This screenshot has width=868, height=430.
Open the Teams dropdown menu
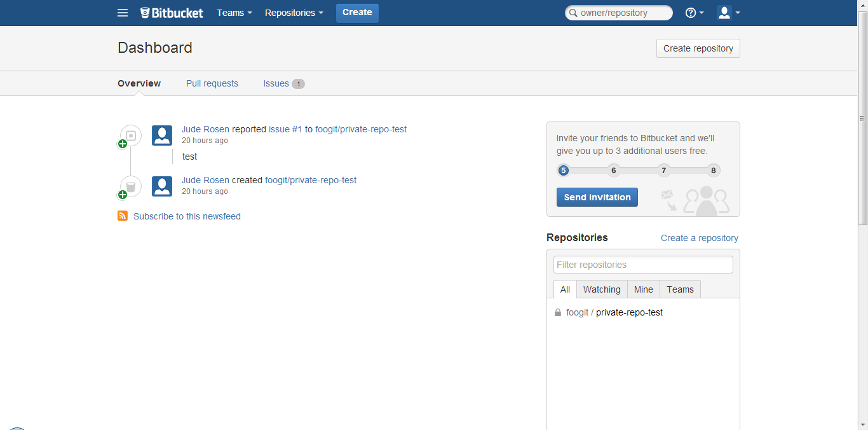pos(234,13)
